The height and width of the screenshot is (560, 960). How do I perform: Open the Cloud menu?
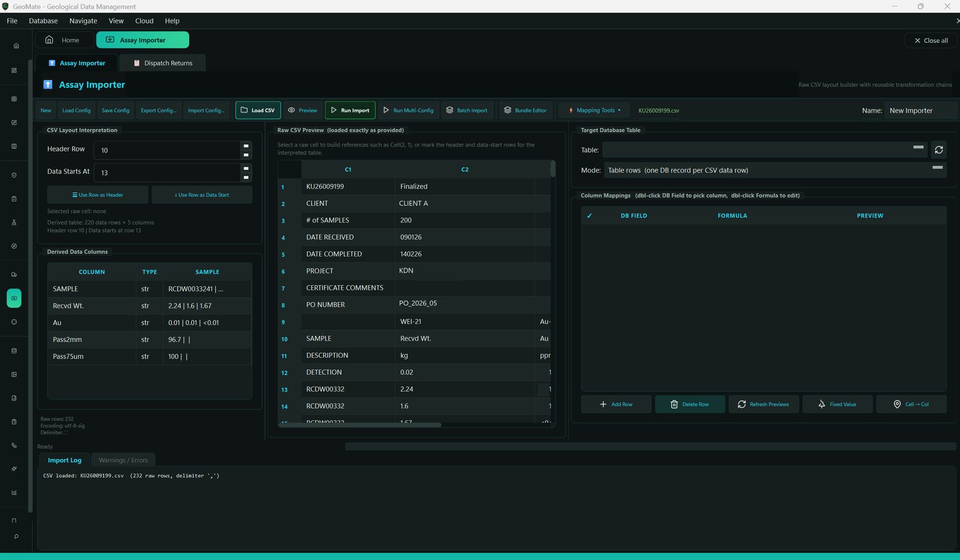click(x=144, y=21)
